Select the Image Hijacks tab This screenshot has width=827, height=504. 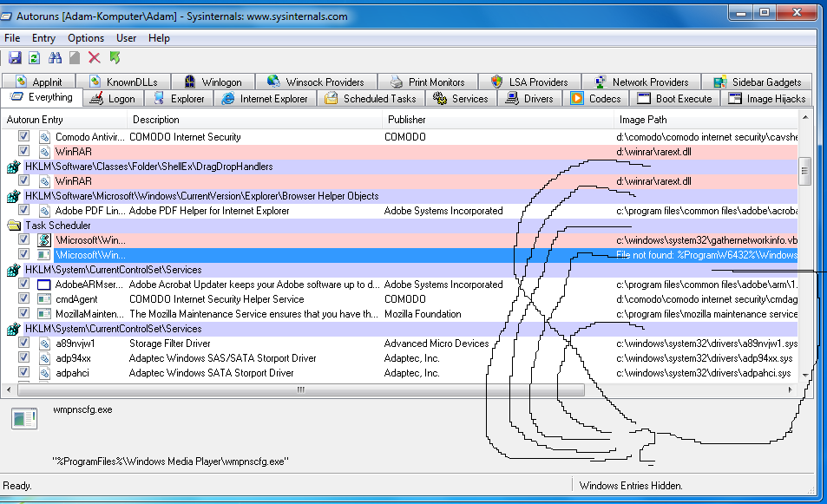tap(766, 99)
